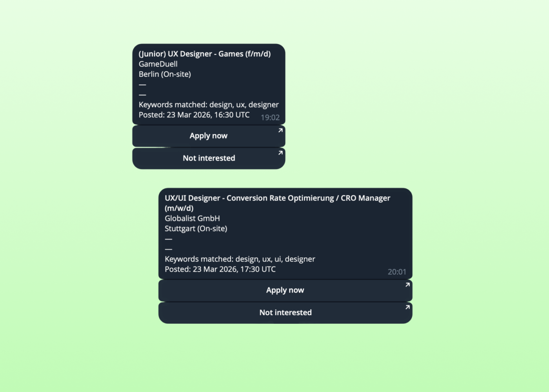Select the 19:02 message timestamp
This screenshot has width=549, height=392.
coord(270,118)
